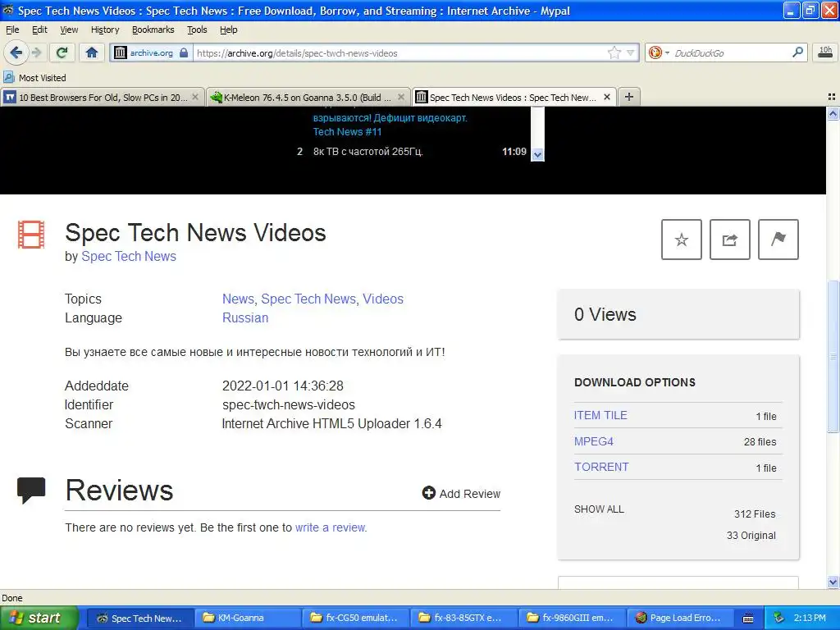This screenshot has width=840, height=630.
Task: Open the Help menu
Action: pyautogui.click(x=228, y=30)
